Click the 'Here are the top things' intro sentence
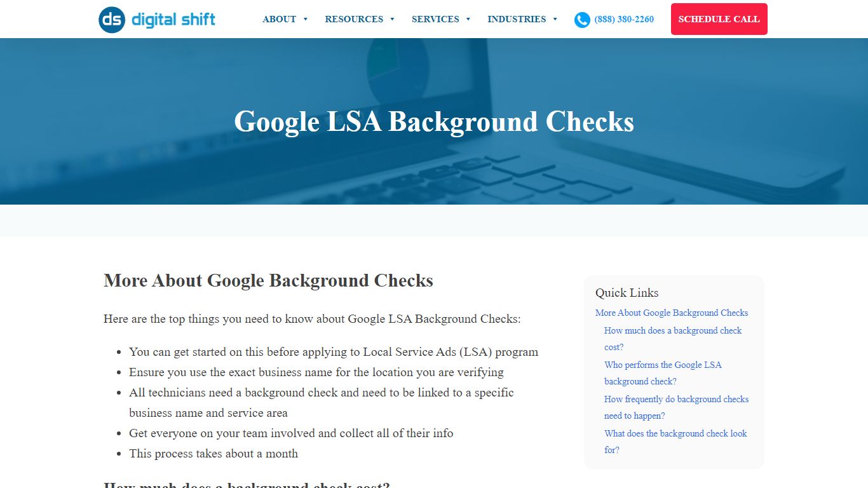The image size is (868, 488). pos(312,319)
